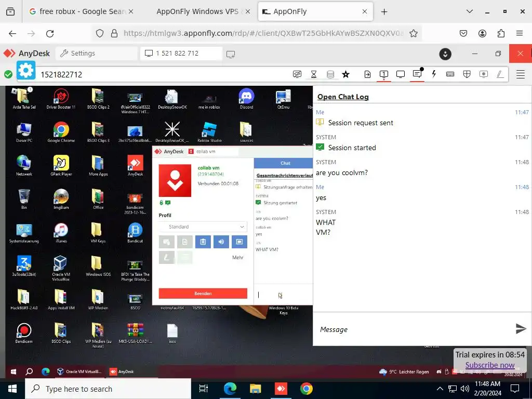Open GPark Player desktop icon

tap(61, 166)
